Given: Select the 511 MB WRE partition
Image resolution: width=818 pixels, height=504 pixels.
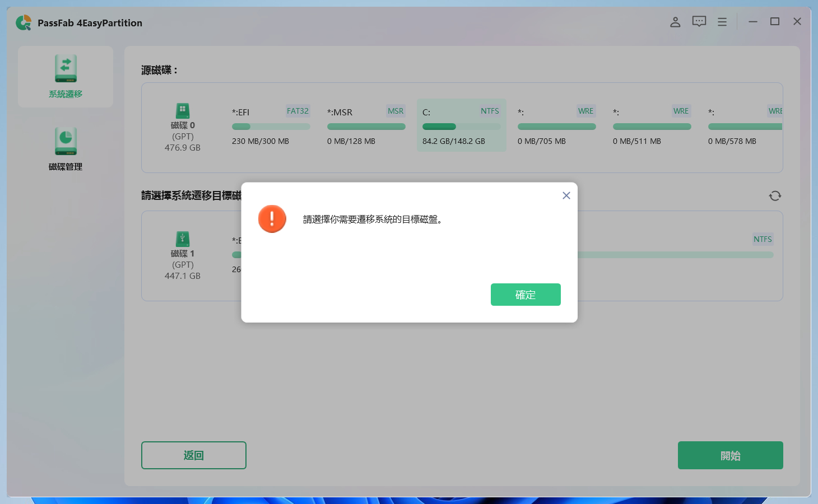Looking at the screenshot, I should pyautogui.click(x=652, y=125).
